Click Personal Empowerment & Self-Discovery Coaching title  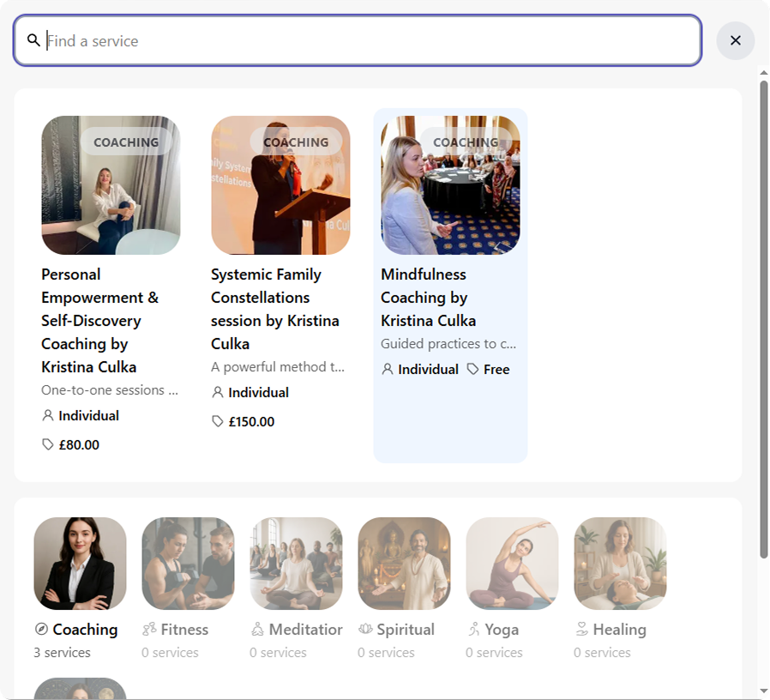[x=100, y=320]
